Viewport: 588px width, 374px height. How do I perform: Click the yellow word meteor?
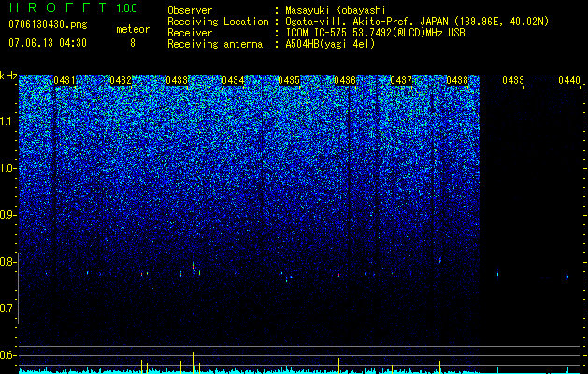tap(133, 29)
